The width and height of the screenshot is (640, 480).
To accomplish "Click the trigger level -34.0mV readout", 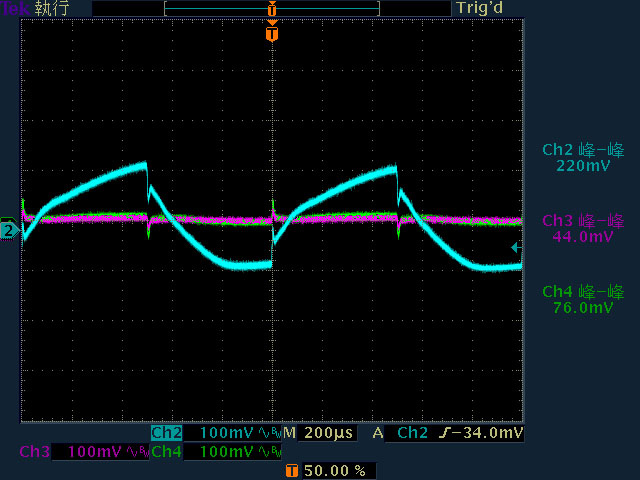I will (x=488, y=433).
